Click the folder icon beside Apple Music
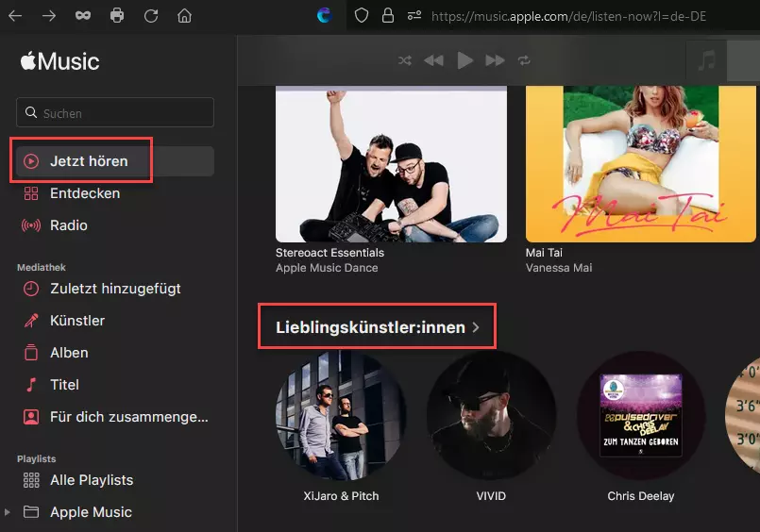This screenshot has height=532, width=760. click(x=31, y=511)
